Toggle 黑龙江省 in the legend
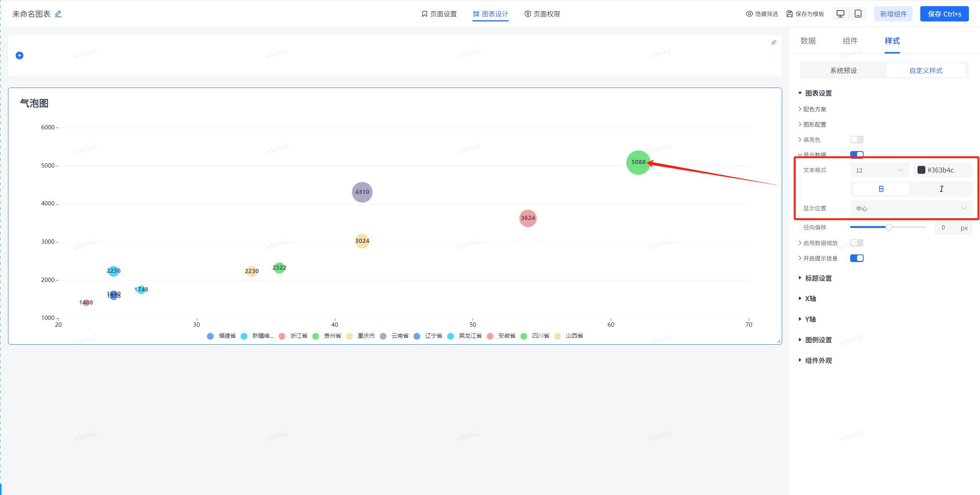980x495 pixels. tap(465, 336)
